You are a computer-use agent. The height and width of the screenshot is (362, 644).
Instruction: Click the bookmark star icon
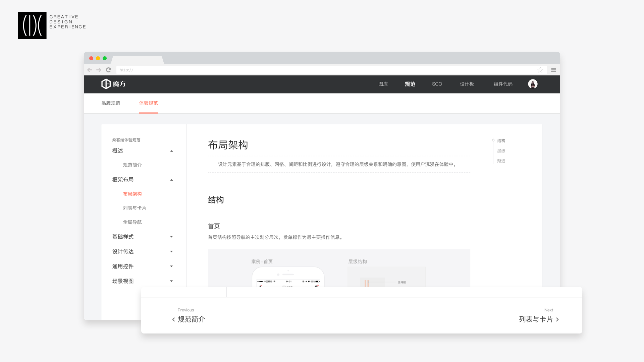point(540,70)
